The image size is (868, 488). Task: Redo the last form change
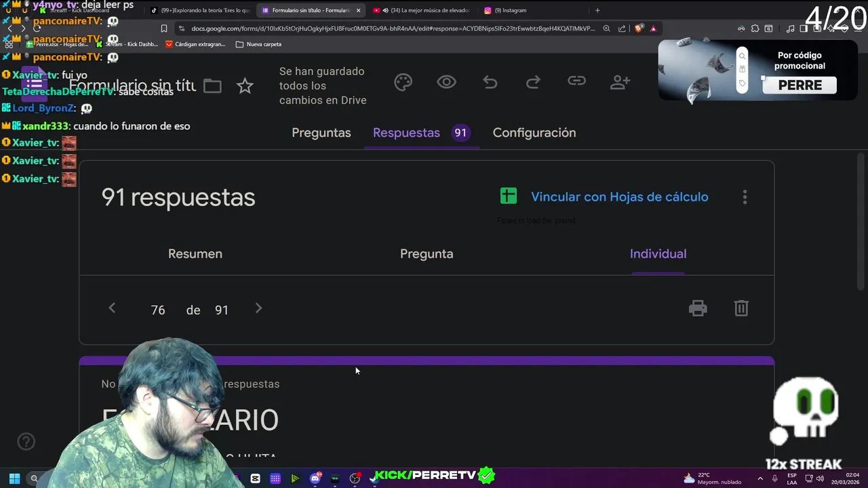(533, 83)
